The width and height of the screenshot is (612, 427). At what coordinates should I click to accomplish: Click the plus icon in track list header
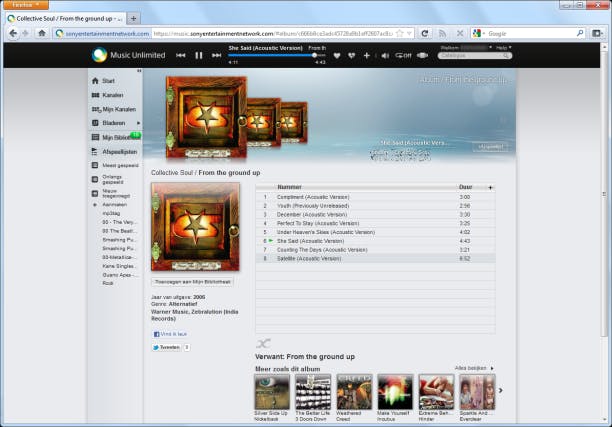point(490,187)
